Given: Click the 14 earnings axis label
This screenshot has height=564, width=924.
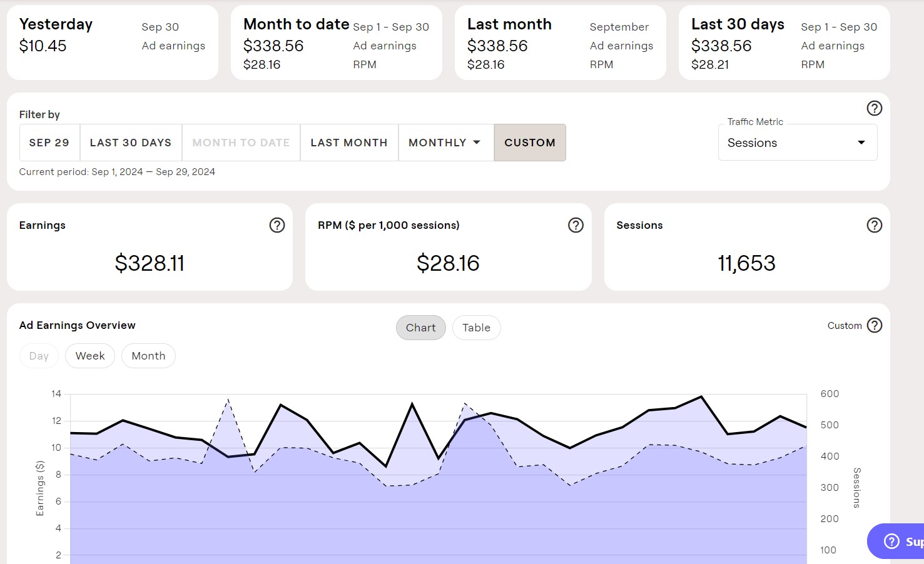Looking at the screenshot, I should (56, 394).
